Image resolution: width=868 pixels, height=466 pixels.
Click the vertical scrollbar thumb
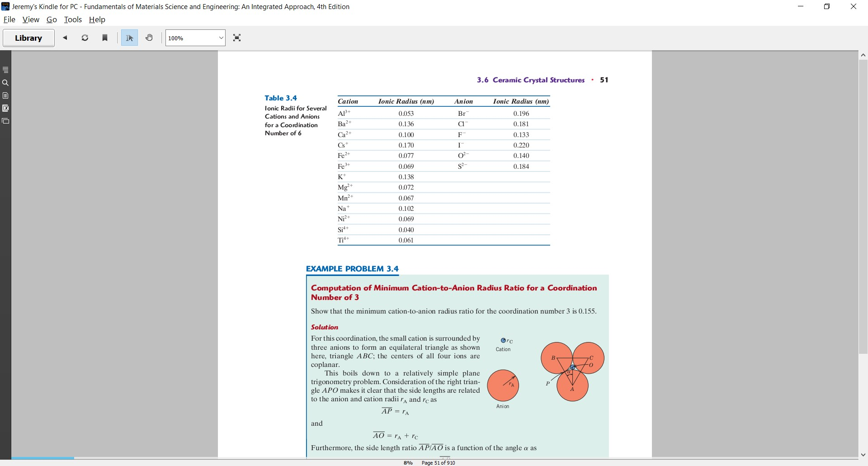coord(863,207)
